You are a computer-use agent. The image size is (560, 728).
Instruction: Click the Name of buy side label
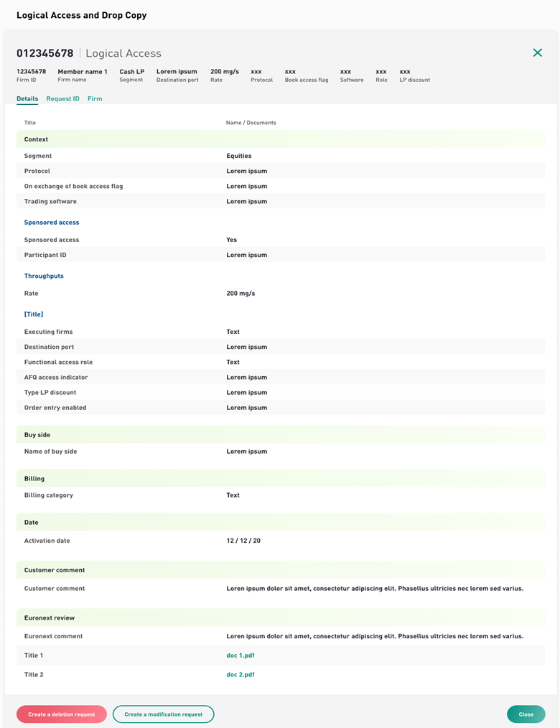(x=50, y=452)
